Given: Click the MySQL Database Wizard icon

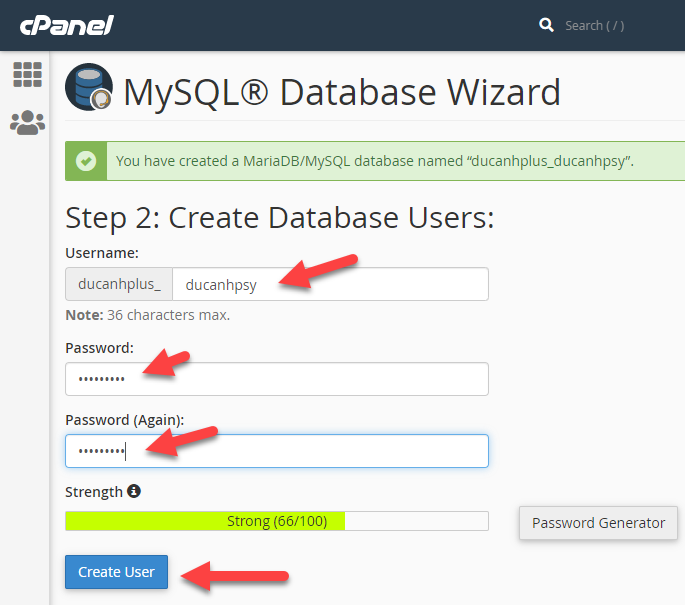Looking at the screenshot, I should (89, 87).
